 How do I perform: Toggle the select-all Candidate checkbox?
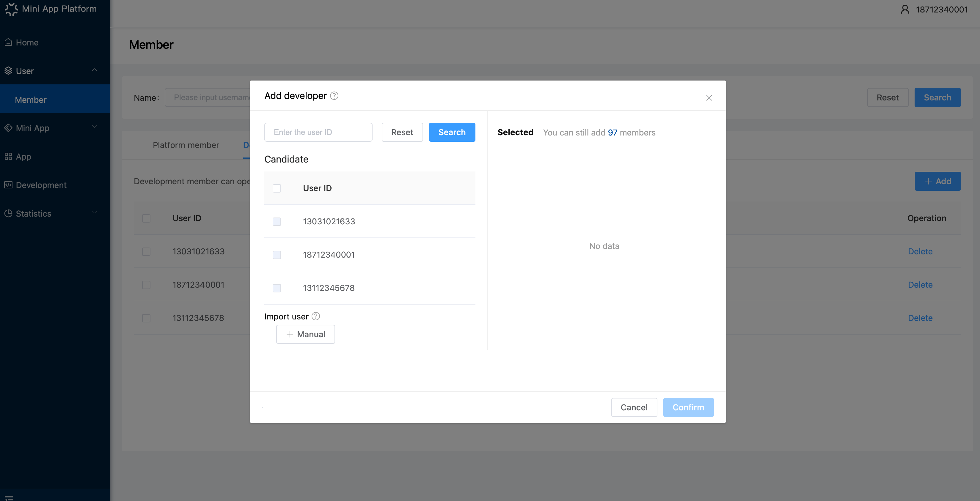coord(277,188)
